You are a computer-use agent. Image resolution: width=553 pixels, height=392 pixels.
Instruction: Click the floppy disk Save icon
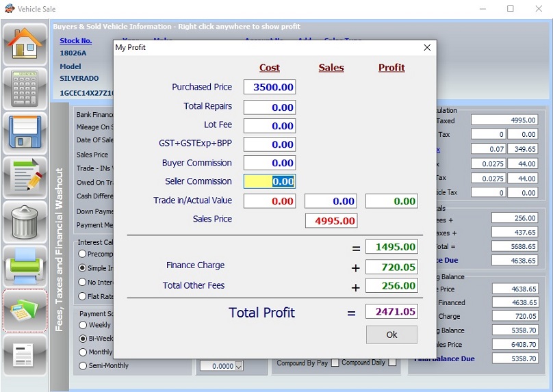[x=25, y=132]
